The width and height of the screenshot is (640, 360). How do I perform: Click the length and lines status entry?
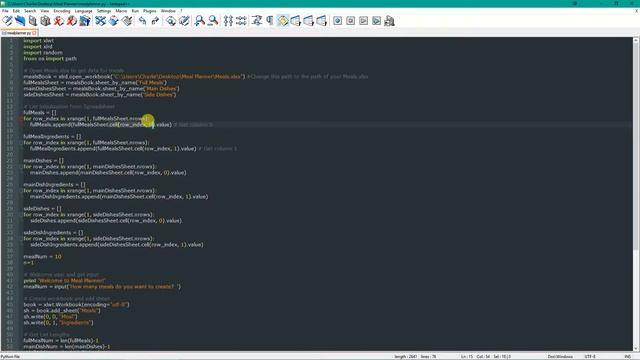[415, 357]
